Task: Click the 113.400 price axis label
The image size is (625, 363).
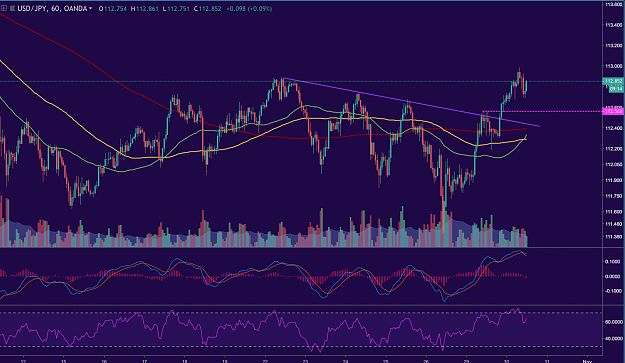Action: [614, 25]
